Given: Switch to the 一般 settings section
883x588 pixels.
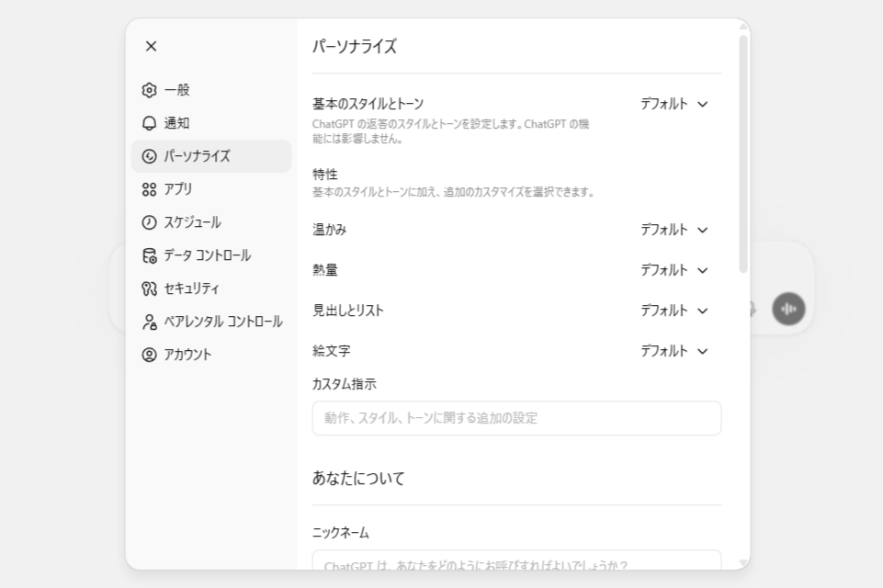Looking at the screenshot, I should tap(184, 90).
